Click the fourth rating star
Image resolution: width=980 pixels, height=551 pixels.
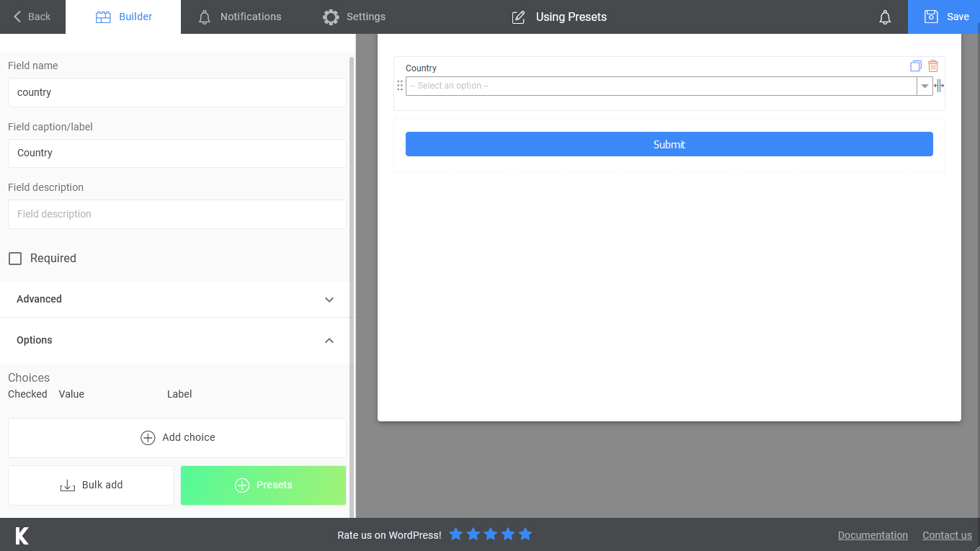click(507, 534)
